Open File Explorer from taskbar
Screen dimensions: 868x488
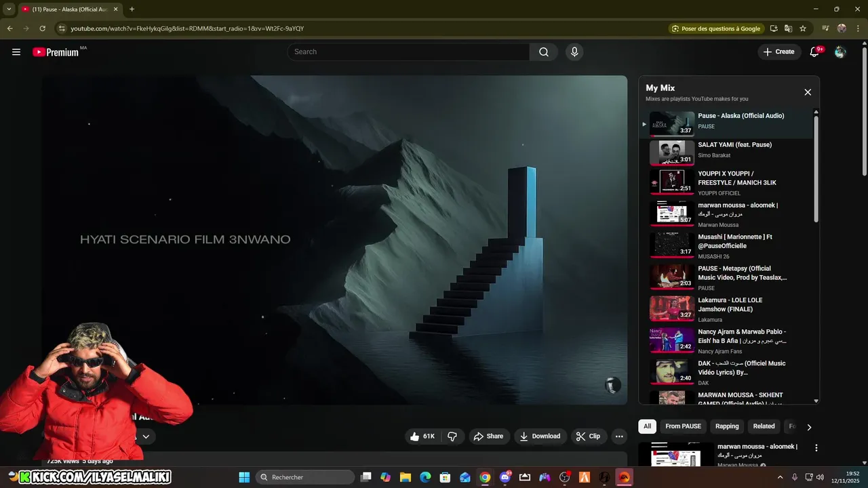click(406, 477)
